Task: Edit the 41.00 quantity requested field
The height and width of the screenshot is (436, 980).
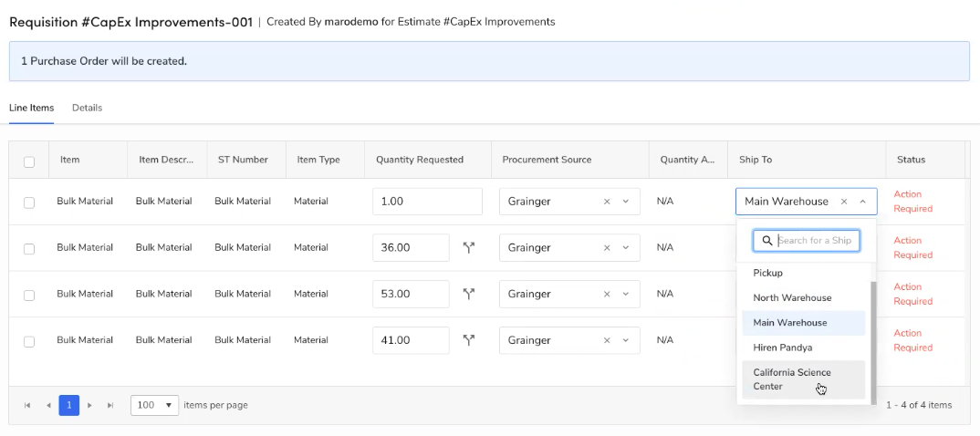Action: [x=412, y=340]
